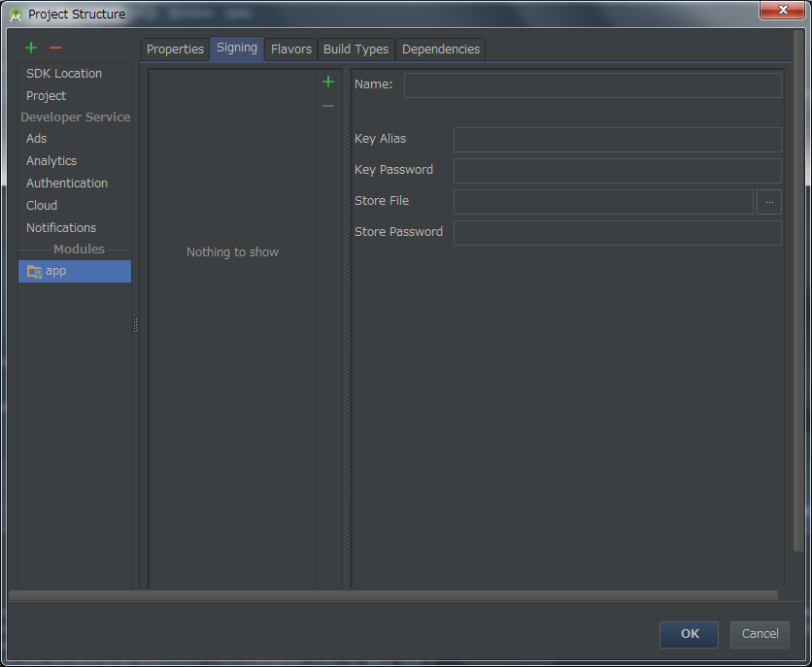This screenshot has width=812, height=667.
Task: Switch to the Build Types tab
Action: click(355, 50)
